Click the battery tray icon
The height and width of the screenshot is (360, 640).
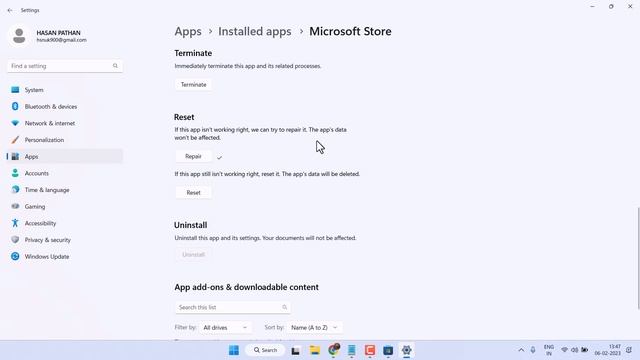pos(584,350)
